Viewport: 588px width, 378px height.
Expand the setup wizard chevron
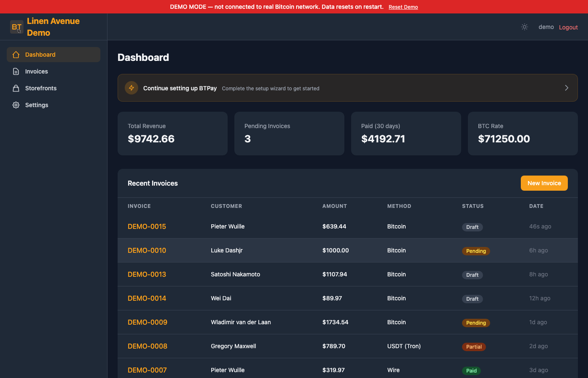567,88
